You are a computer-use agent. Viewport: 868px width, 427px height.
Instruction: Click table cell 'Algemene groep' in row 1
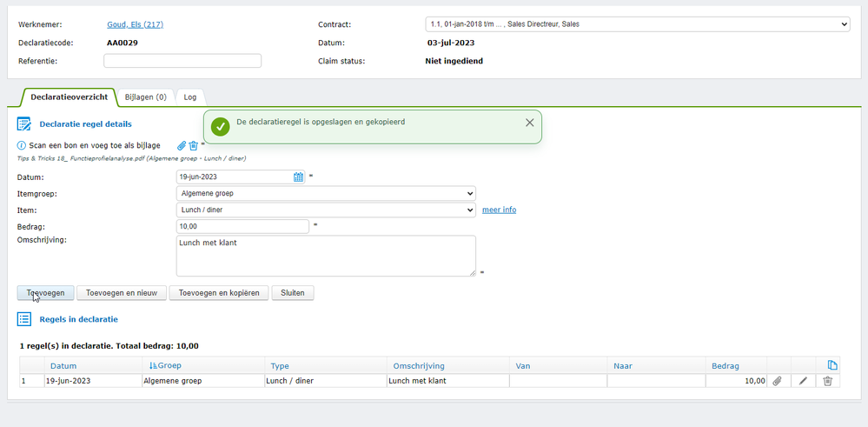click(203, 381)
